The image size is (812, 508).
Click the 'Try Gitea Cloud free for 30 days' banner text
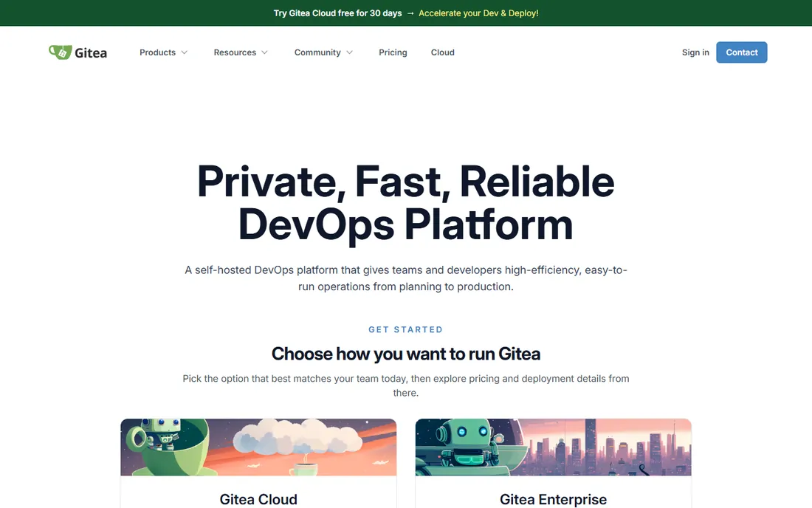tap(337, 13)
